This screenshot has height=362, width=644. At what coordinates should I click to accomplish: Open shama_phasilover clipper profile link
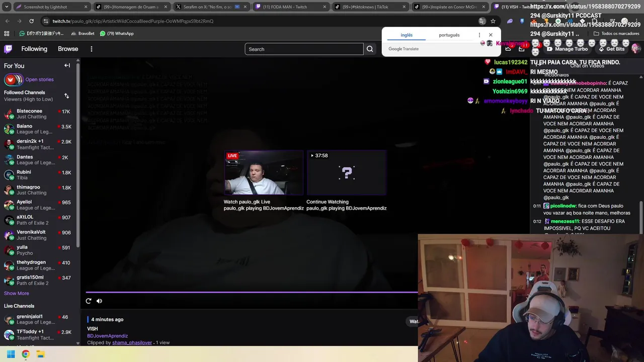point(132,342)
